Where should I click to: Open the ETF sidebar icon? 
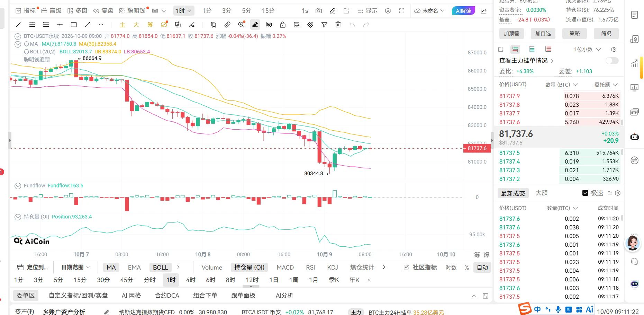pyautogui.click(x=634, y=112)
